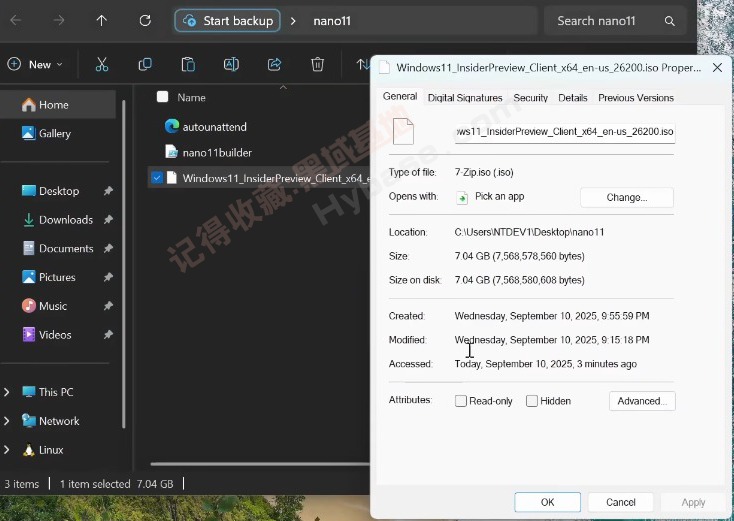Paste from clipboard in toolbar
This screenshot has width=734, height=521.
pyautogui.click(x=188, y=65)
